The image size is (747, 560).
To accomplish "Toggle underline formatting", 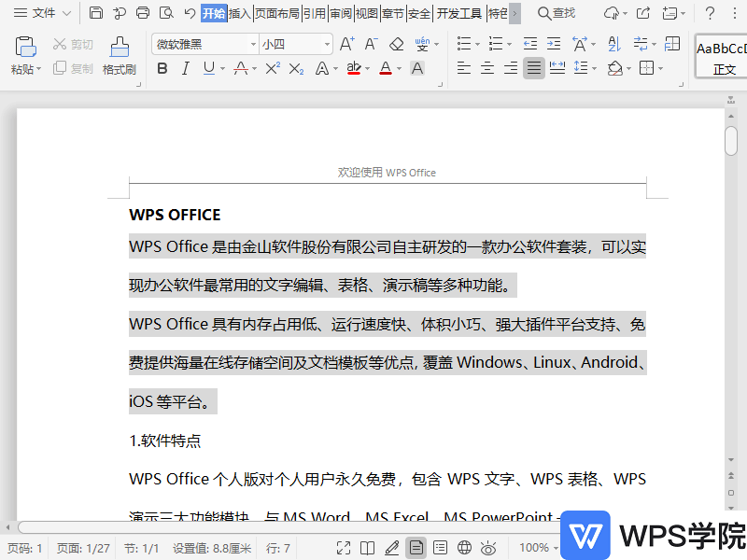I will [208, 69].
